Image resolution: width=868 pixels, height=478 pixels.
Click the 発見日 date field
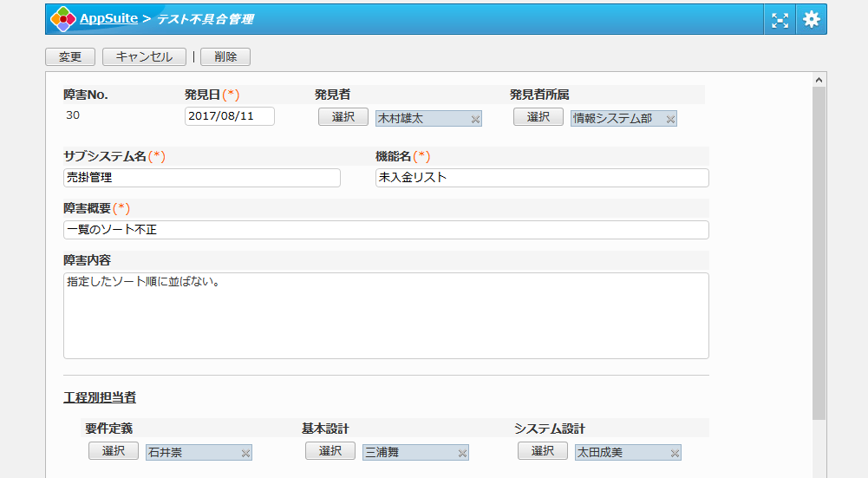[x=229, y=116]
